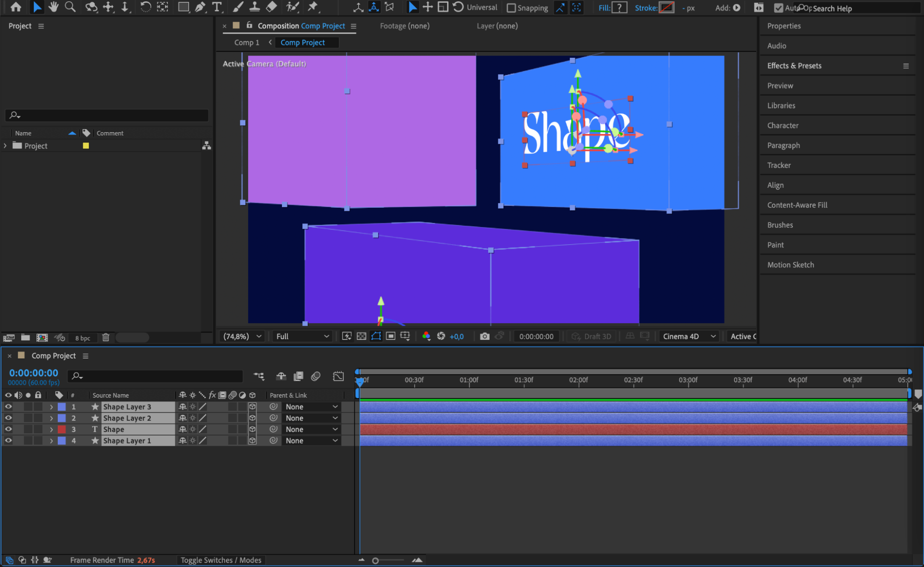Open the Full resolution dropdown
The height and width of the screenshot is (567, 924).
tap(302, 336)
